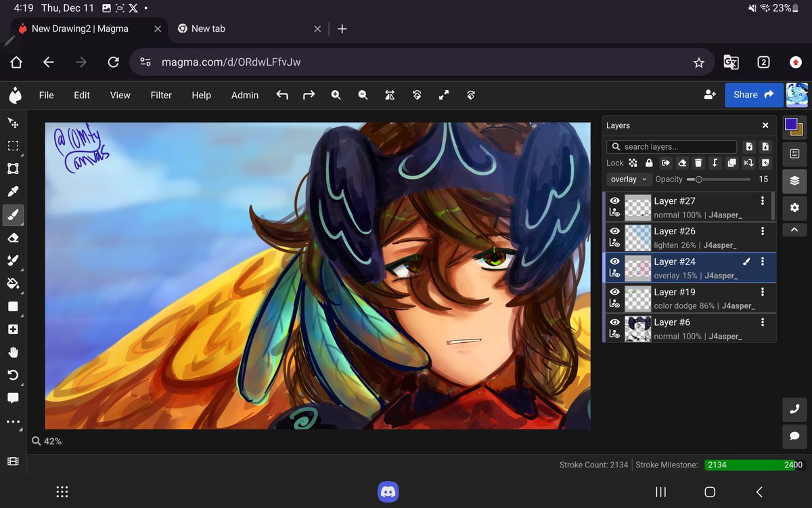Open the Help menu
Screen dimensions: 812x508
pos(201,96)
